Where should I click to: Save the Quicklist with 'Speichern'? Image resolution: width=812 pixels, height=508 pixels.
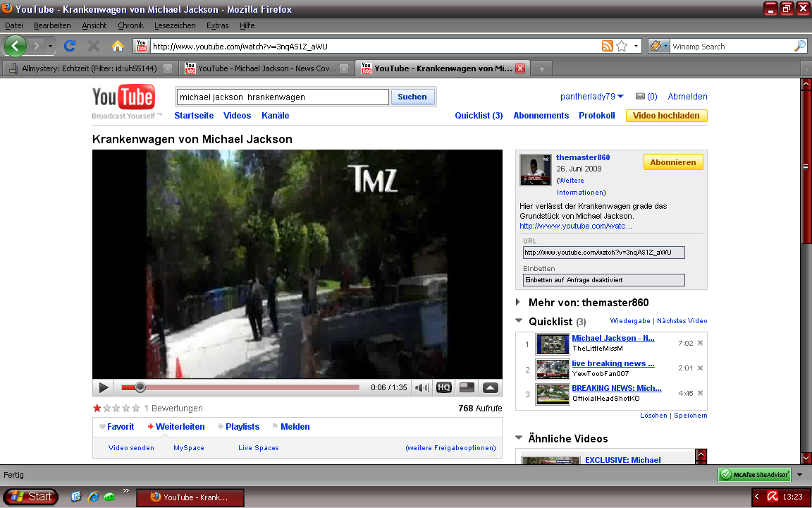click(691, 415)
